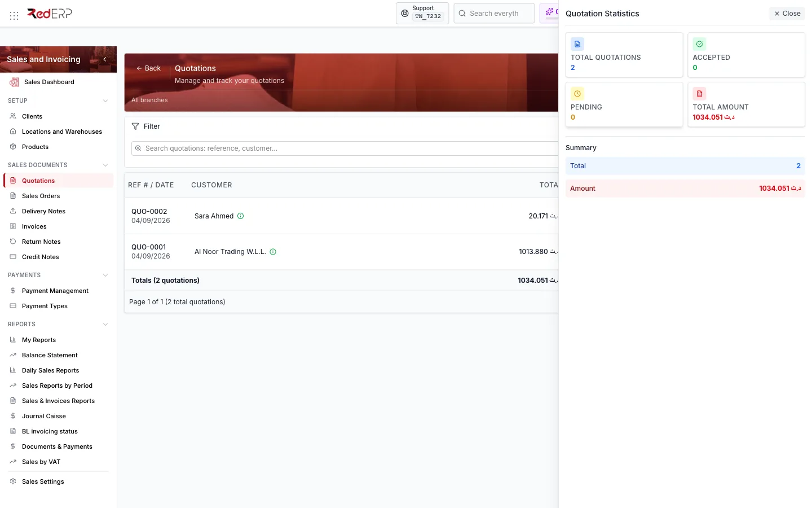The width and height of the screenshot is (812, 508).
Task: Click the sparkle AI assistant icon
Action: click(x=549, y=12)
